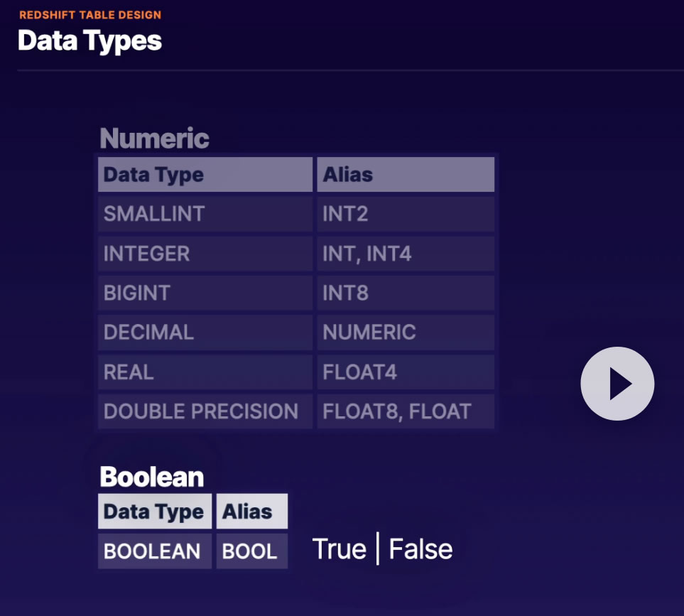Click the REAL data type cell
The image size is (684, 616).
click(205, 372)
